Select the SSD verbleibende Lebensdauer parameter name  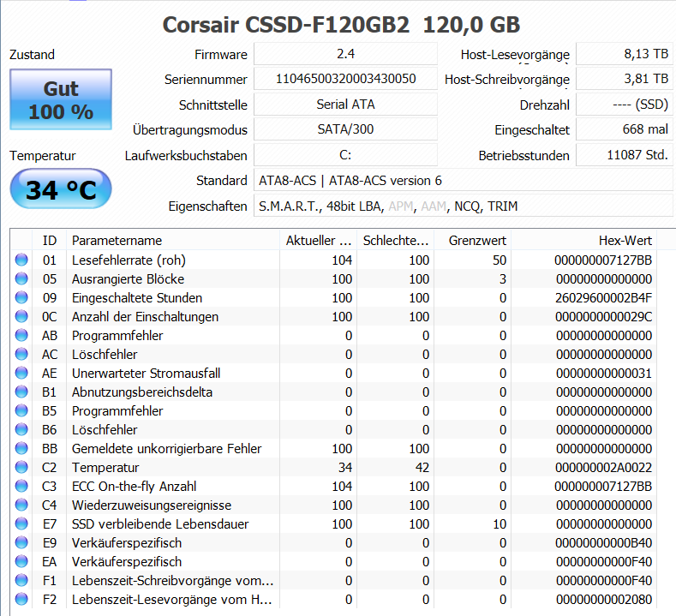click(160, 524)
